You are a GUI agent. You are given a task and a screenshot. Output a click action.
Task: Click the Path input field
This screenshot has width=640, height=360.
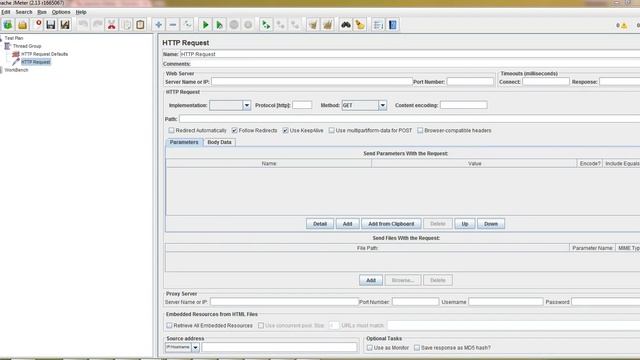[x=409, y=119]
